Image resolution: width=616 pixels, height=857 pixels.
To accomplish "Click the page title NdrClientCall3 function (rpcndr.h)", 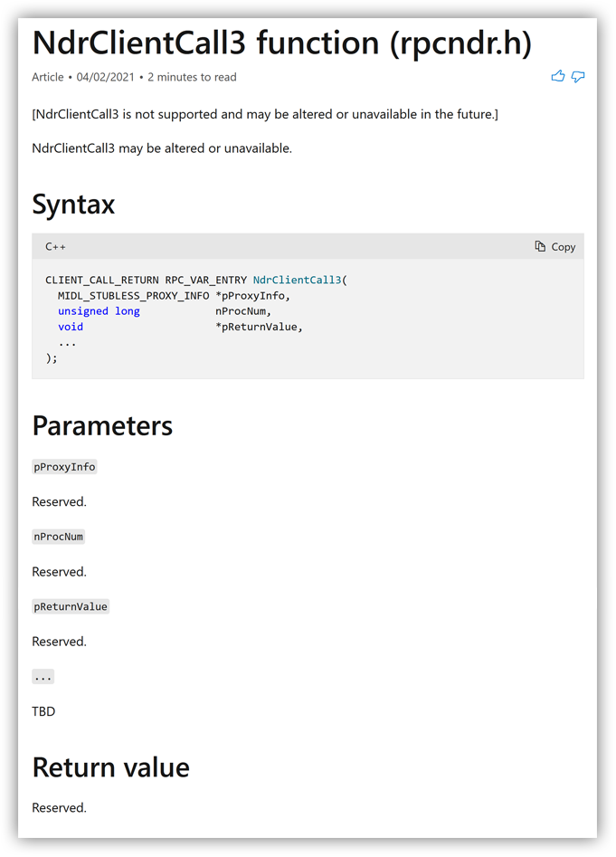I will click(x=282, y=43).
